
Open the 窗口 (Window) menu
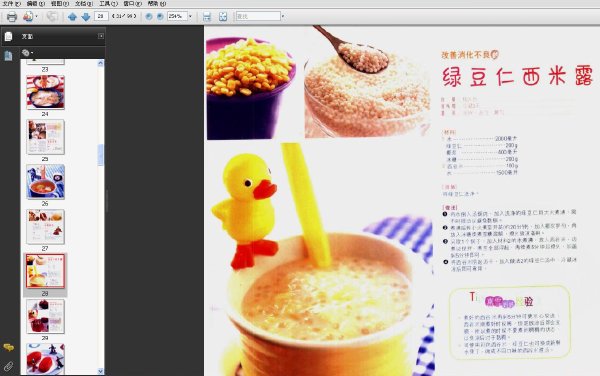[x=132, y=3]
